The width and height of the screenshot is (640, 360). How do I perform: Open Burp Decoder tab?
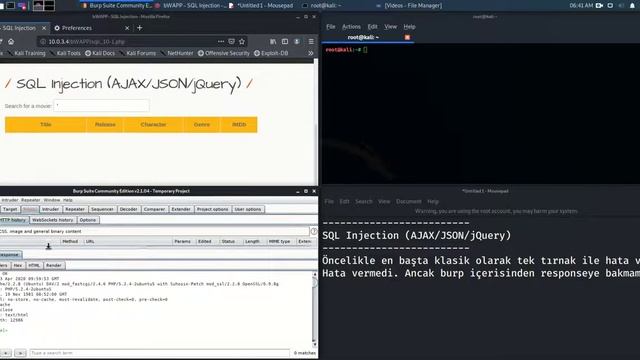129,209
